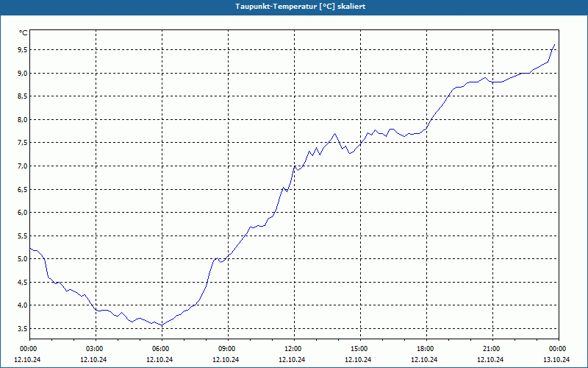Click the 12.10.24 date under 06:00
The width and height of the screenshot is (588, 368).
tap(159, 359)
